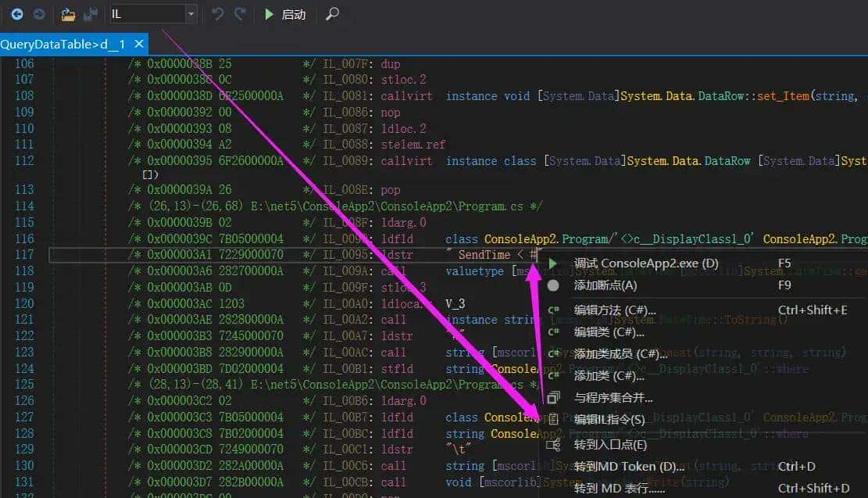Open an assembly via the folder icon
The height and width of the screenshot is (498, 868).
pyautogui.click(x=67, y=13)
